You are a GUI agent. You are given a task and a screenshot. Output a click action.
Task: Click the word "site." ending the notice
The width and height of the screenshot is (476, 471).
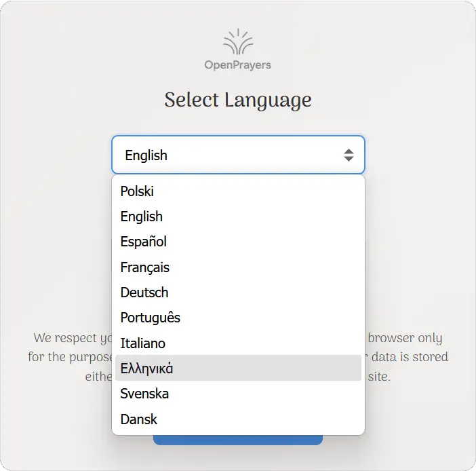(x=379, y=376)
